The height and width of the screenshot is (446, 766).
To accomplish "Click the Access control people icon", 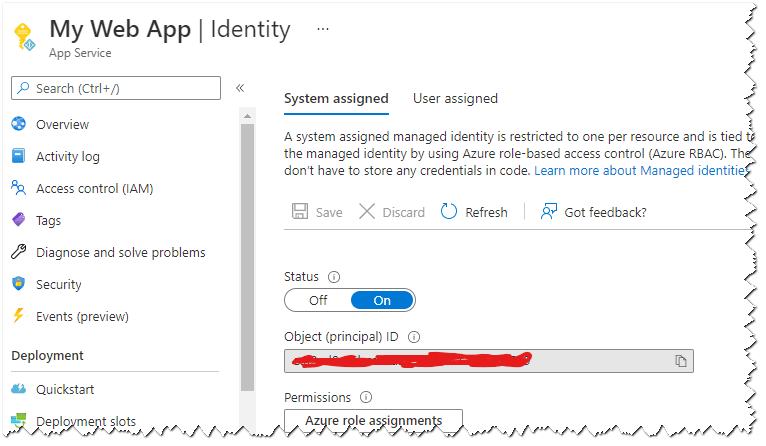I will (x=19, y=188).
